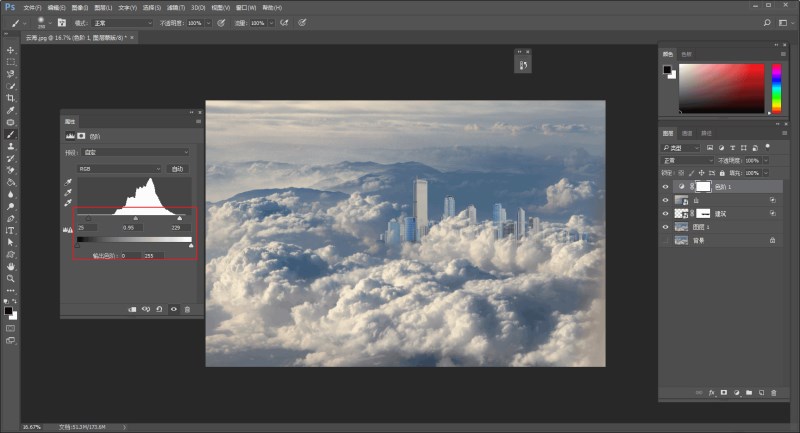Open the 预设 preset dropdown

[136, 152]
